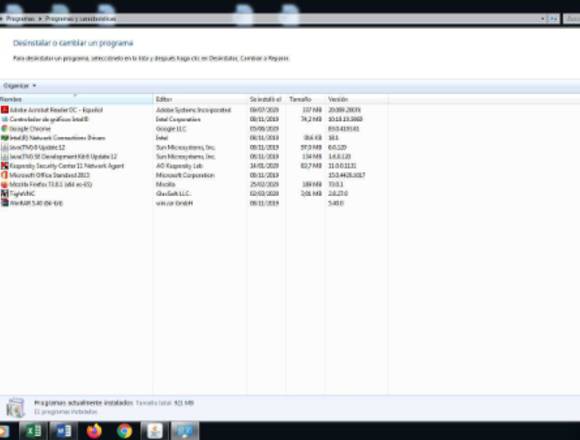Viewport: 580px width, 440px height.
Task: Sort by Se instaló el column
Action: 266,99
